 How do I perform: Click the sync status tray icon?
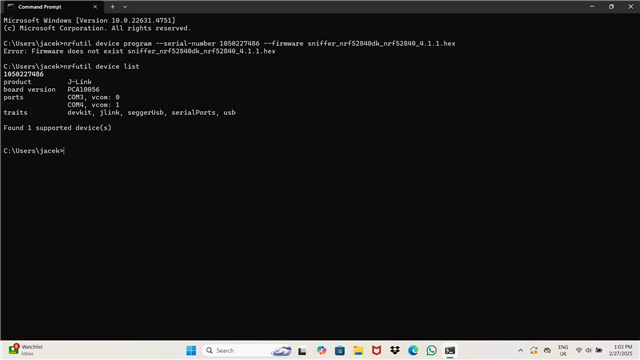(534, 350)
